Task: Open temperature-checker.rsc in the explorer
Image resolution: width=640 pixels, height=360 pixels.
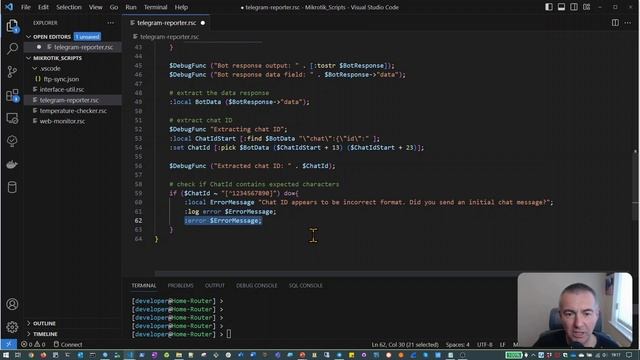Action: (73, 111)
